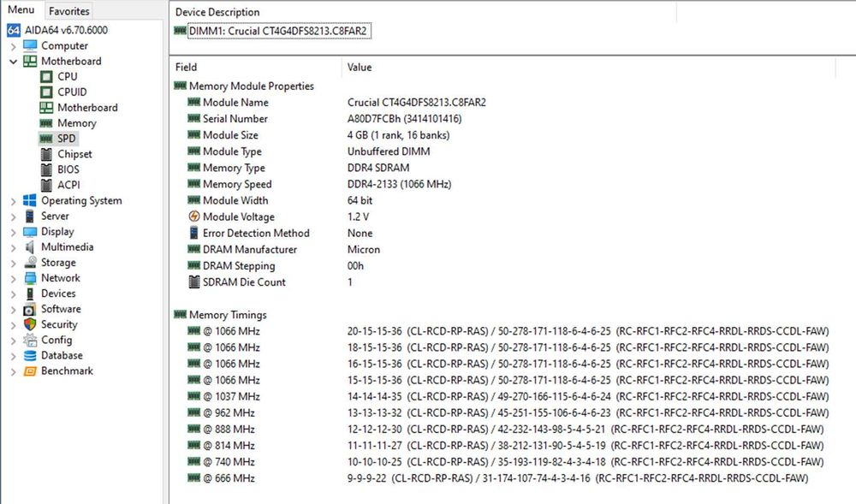Select the DIMM1 Crucial CT4G4DFS8213.C8FAR2 device entry

278,31
